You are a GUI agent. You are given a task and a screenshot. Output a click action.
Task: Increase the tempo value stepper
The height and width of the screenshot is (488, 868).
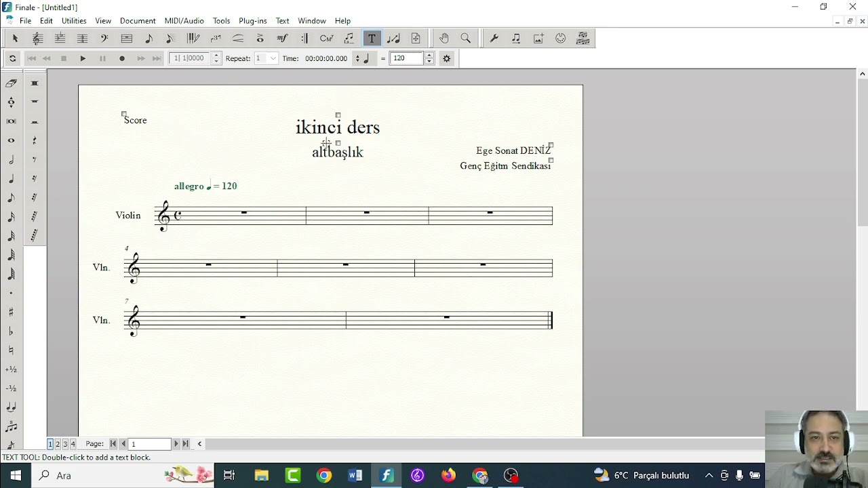429,55
